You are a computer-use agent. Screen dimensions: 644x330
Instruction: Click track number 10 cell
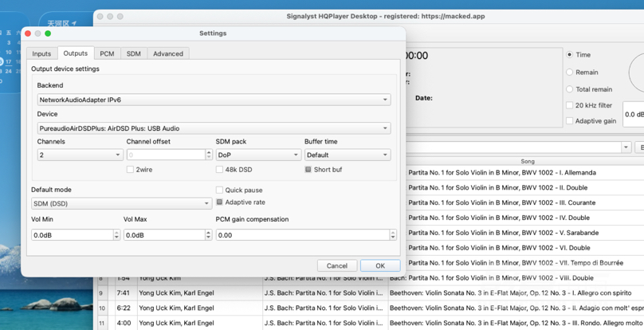pos(101,308)
